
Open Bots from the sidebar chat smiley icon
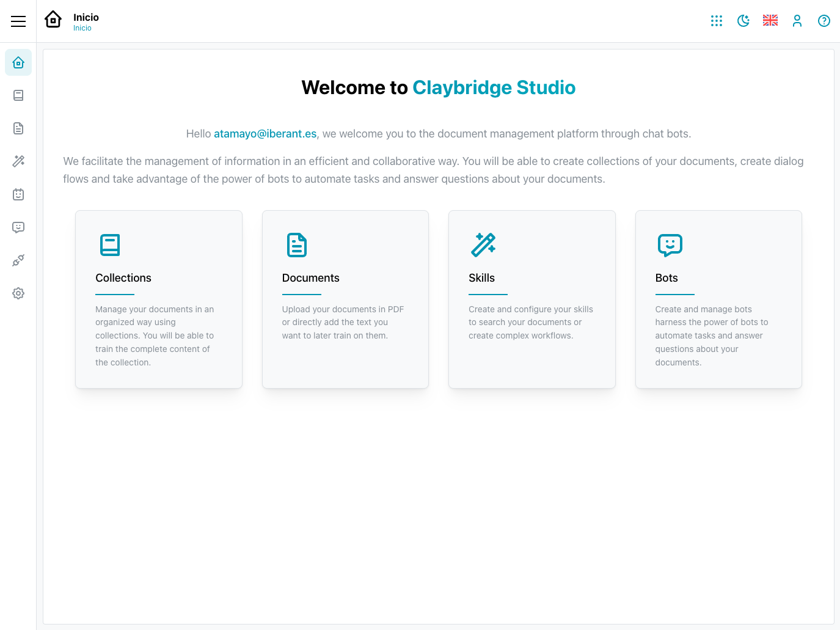18,227
